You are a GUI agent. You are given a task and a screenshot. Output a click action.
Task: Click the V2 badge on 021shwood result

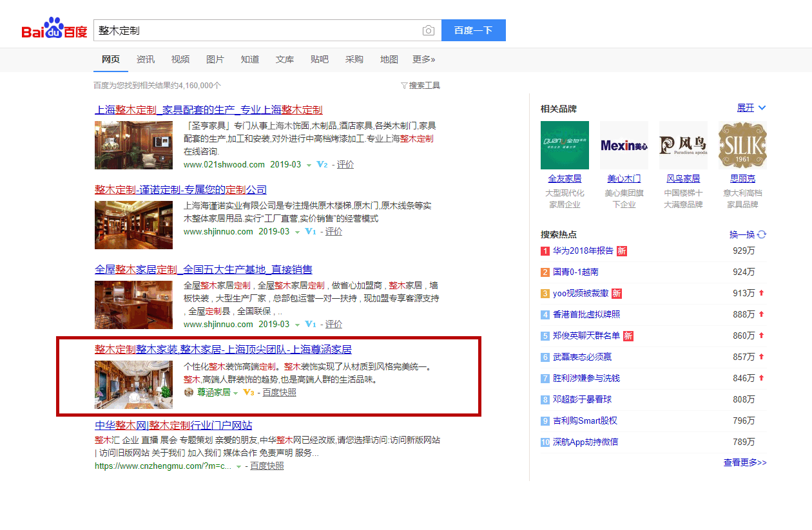(322, 164)
